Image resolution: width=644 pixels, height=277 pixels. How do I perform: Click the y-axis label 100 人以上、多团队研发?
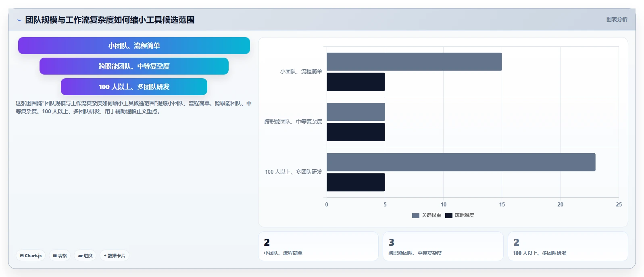click(294, 172)
